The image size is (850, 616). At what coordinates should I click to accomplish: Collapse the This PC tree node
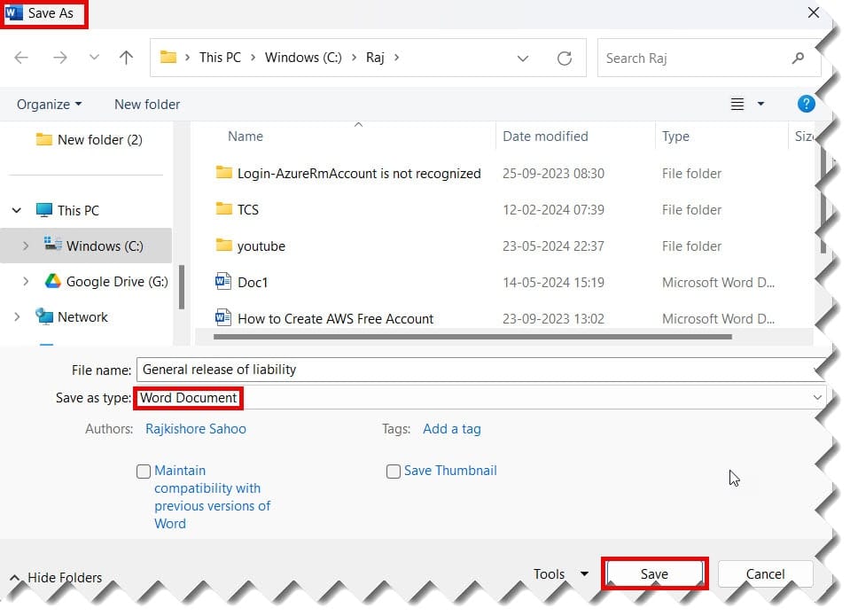tap(17, 210)
